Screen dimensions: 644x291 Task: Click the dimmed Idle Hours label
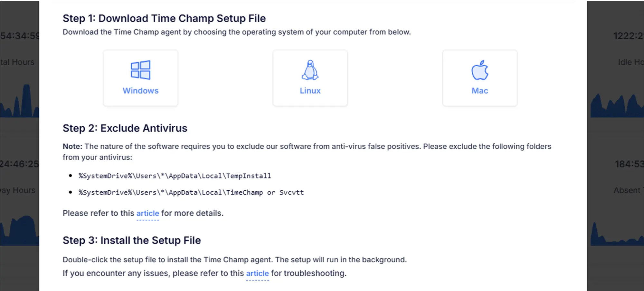tap(631, 62)
